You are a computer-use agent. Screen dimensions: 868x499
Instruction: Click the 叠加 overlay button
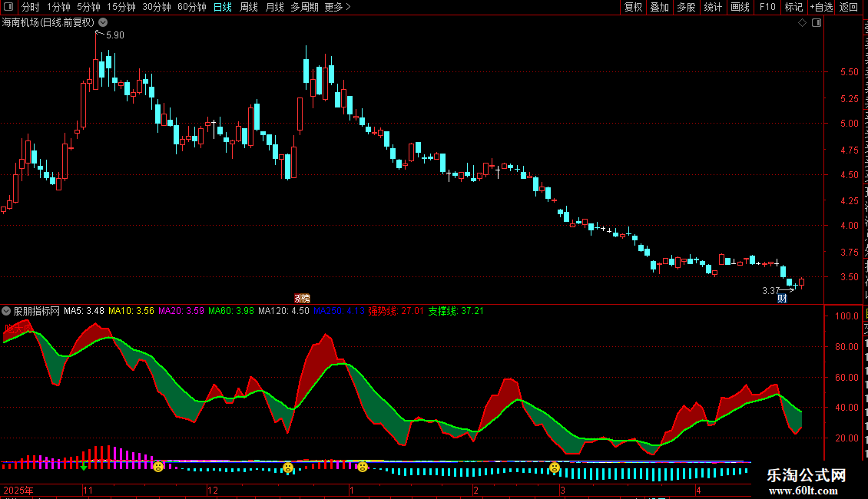point(659,7)
